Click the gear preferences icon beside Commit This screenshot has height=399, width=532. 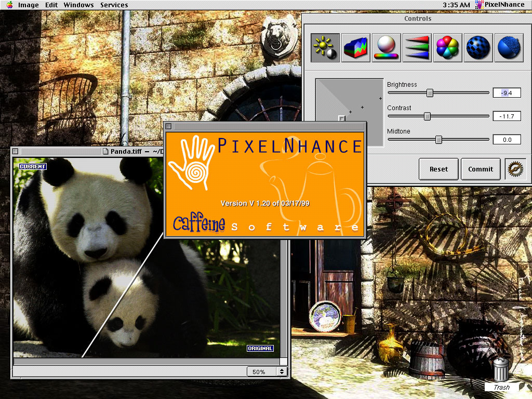click(x=515, y=169)
